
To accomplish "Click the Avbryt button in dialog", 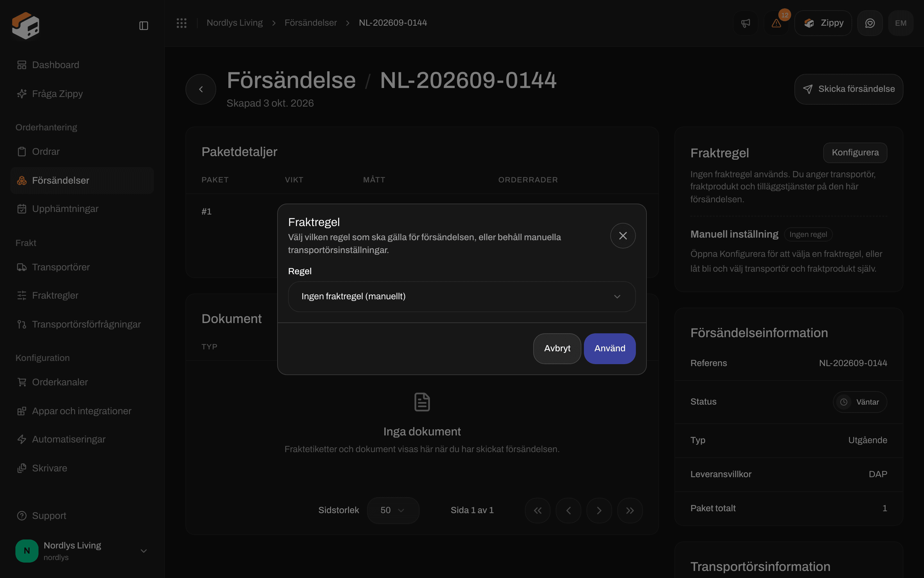I will click(x=557, y=349).
